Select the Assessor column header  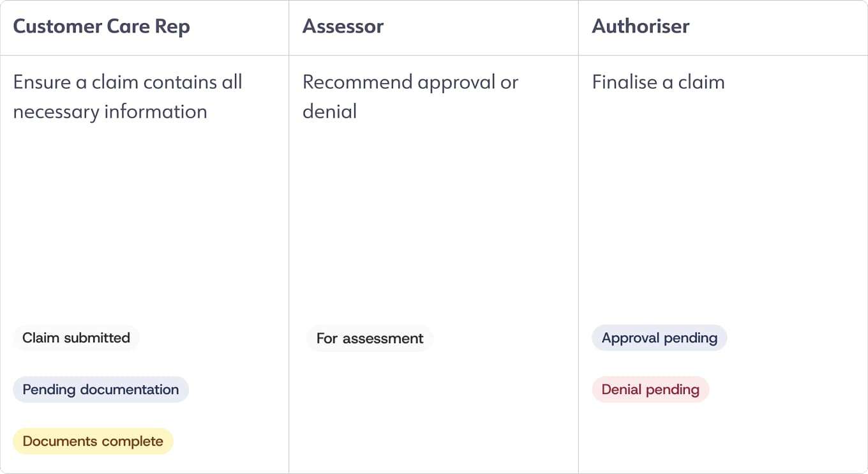click(343, 27)
